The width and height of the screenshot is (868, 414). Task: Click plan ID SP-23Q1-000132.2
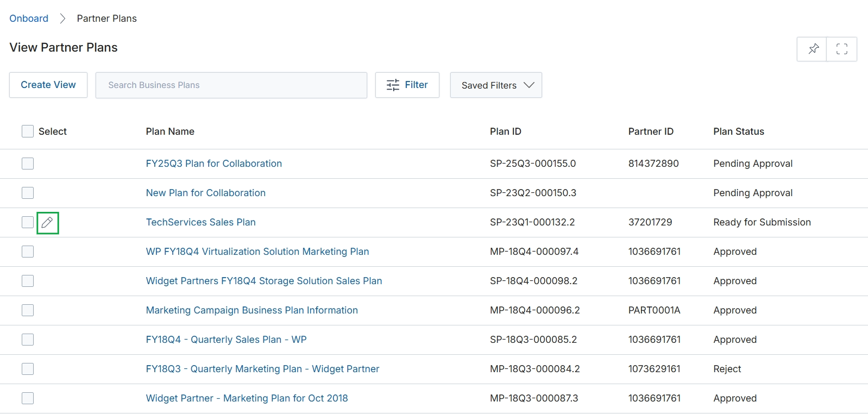(x=532, y=222)
